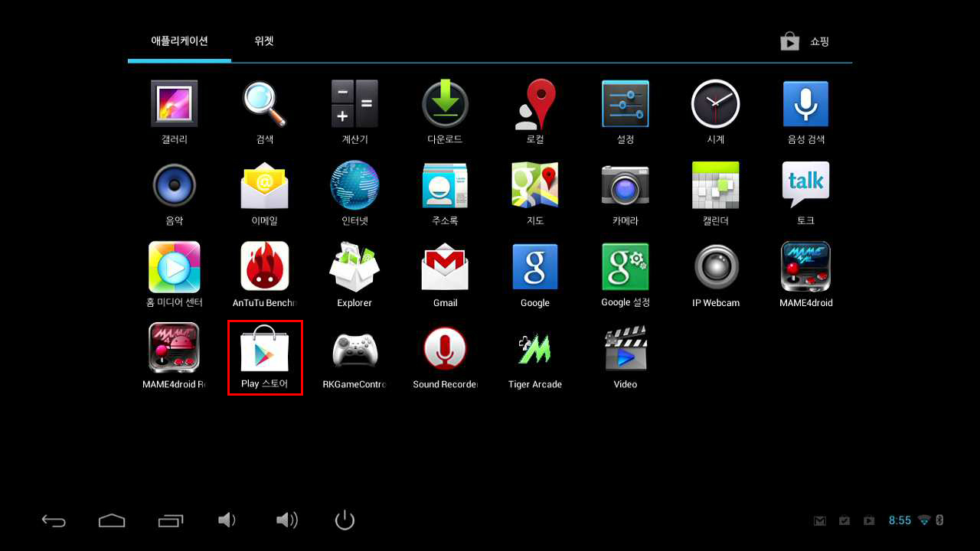Image resolution: width=980 pixels, height=551 pixels.
Task: Open the Explorer file app
Action: [x=354, y=275]
